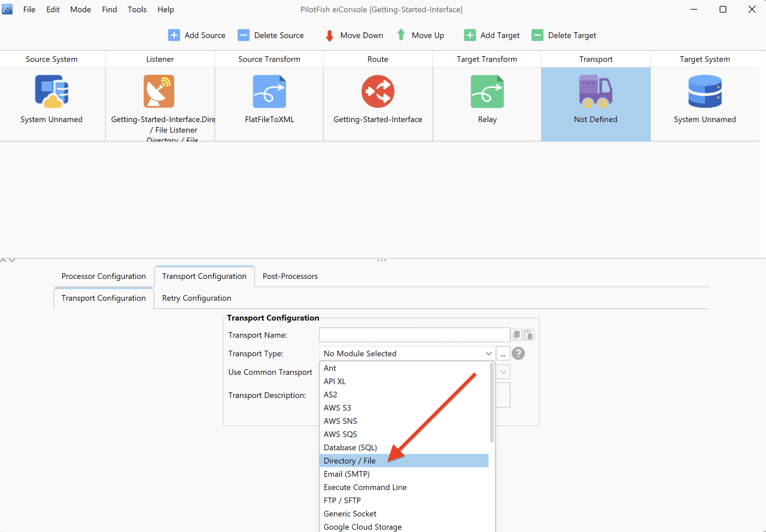Expand panel with the down arrow above tabs

[x=12, y=260]
